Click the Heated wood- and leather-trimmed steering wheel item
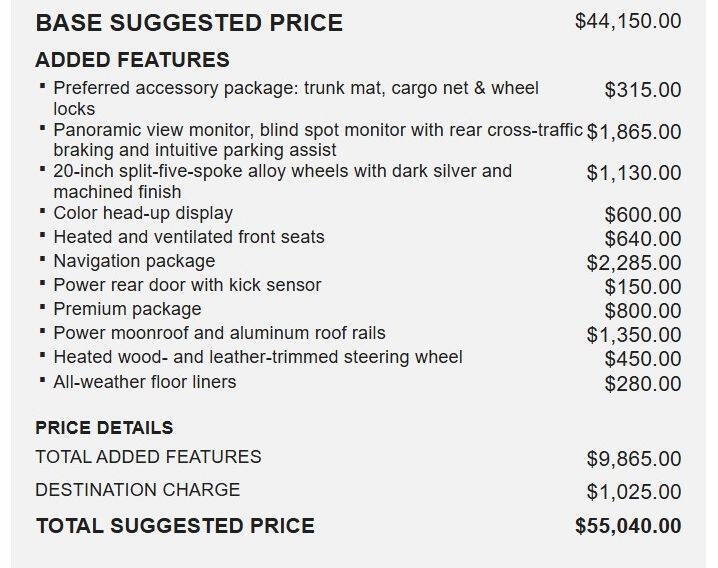718x568 pixels. (258, 357)
